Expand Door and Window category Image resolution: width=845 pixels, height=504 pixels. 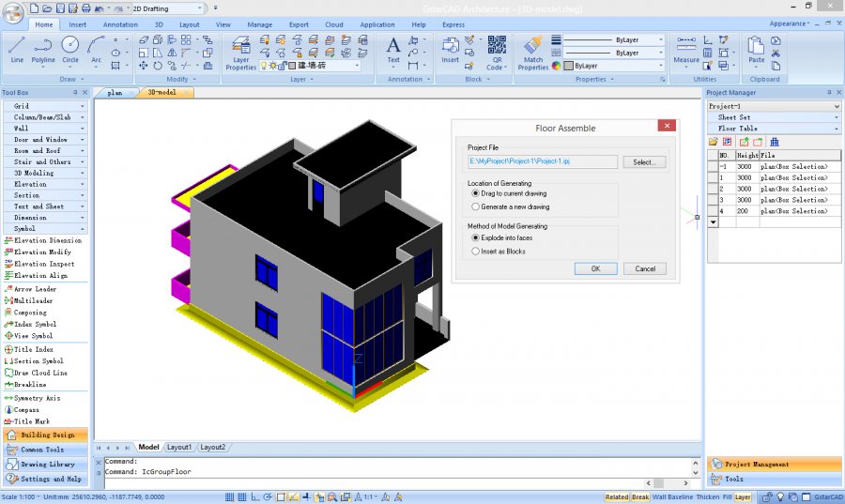pos(45,140)
